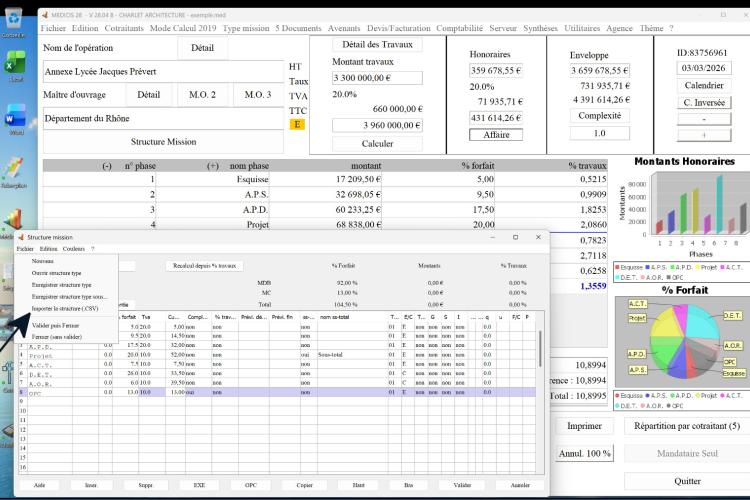Click the Valider button in Structure mission
The image size is (750, 500).
point(462,485)
